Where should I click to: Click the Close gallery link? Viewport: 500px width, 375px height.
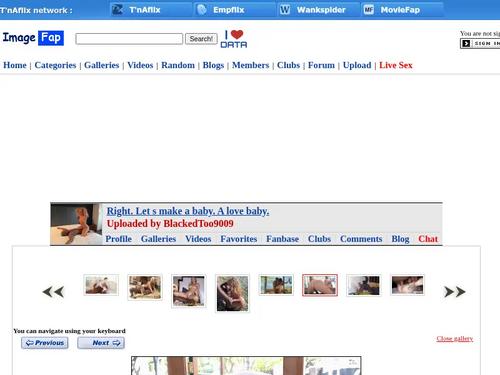[455, 339]
